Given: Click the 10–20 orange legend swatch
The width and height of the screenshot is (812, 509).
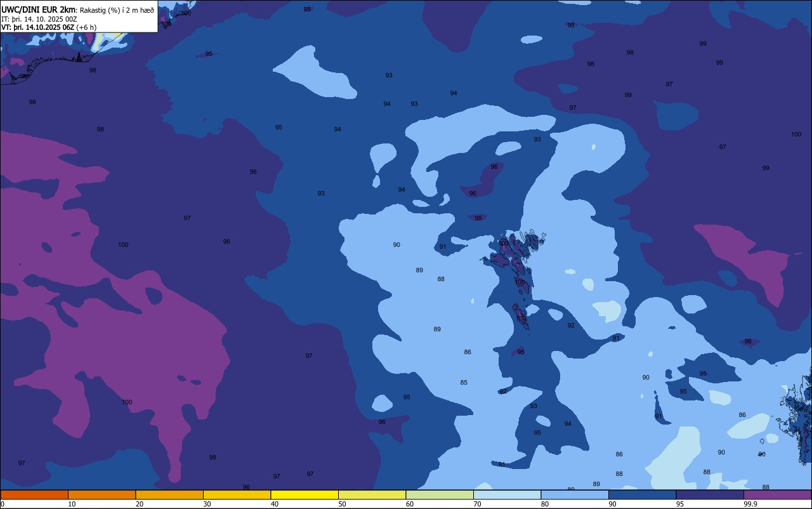Looking at the screenshot, I should coord(101,494).
